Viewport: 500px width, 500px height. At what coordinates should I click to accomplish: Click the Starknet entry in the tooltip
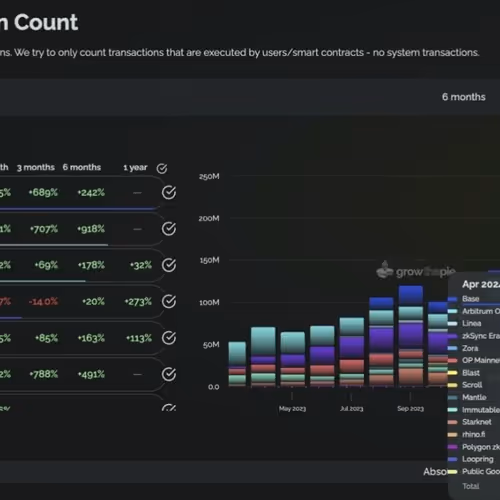(477, 422)
